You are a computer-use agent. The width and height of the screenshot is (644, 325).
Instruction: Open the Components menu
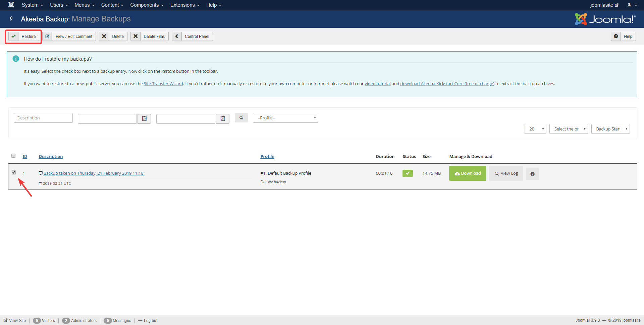147,5
